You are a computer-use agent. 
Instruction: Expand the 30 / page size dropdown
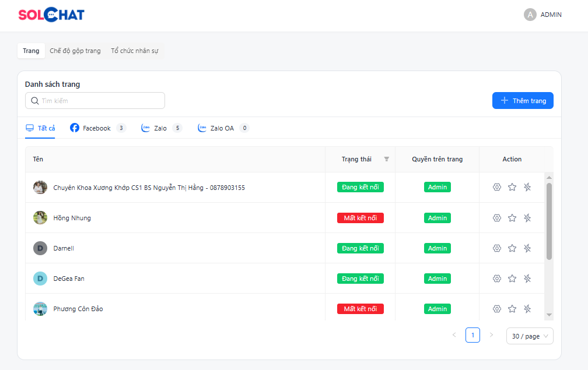pos(530,336)
